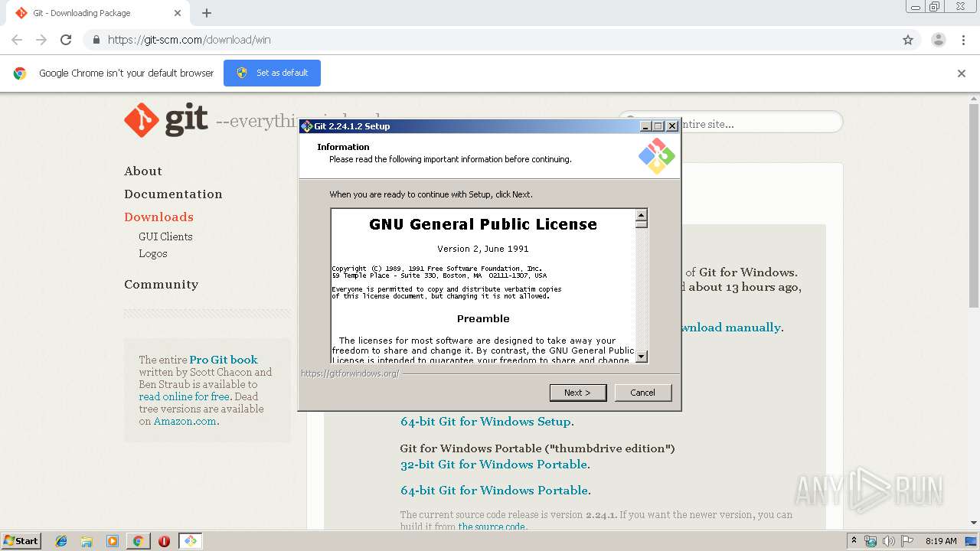The image size is (980, 551).
Task: Click the gitforwindows.org URL label
Action: point(350,373)
